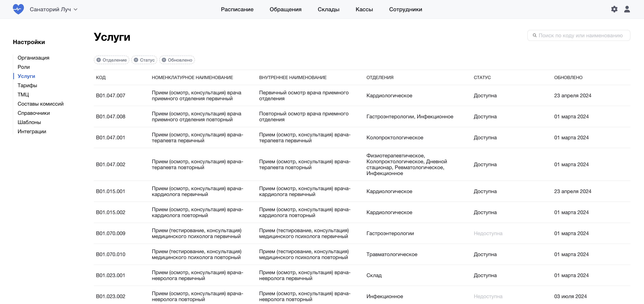
Task: Click the plus icon on Отделение filter
Action: click(98, 60)
